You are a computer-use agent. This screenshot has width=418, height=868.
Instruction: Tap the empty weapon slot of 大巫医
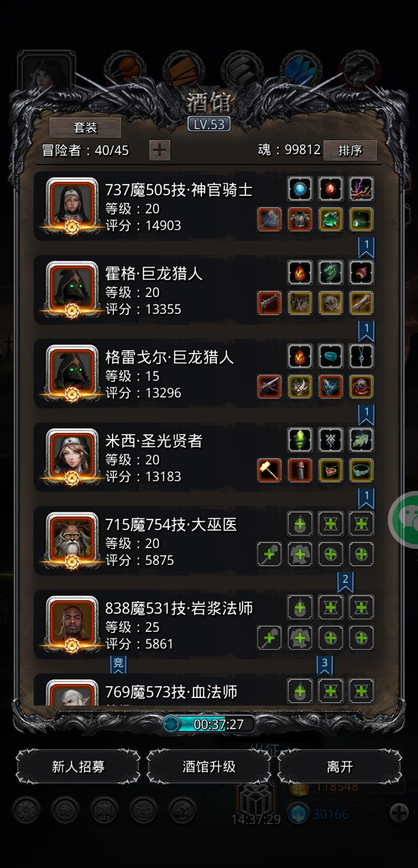coord(269,554)
